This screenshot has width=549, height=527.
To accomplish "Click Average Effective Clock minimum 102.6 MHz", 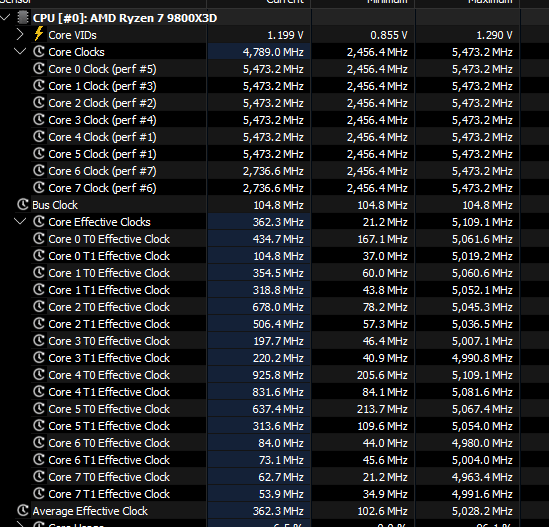I will (x=382, y=511).
